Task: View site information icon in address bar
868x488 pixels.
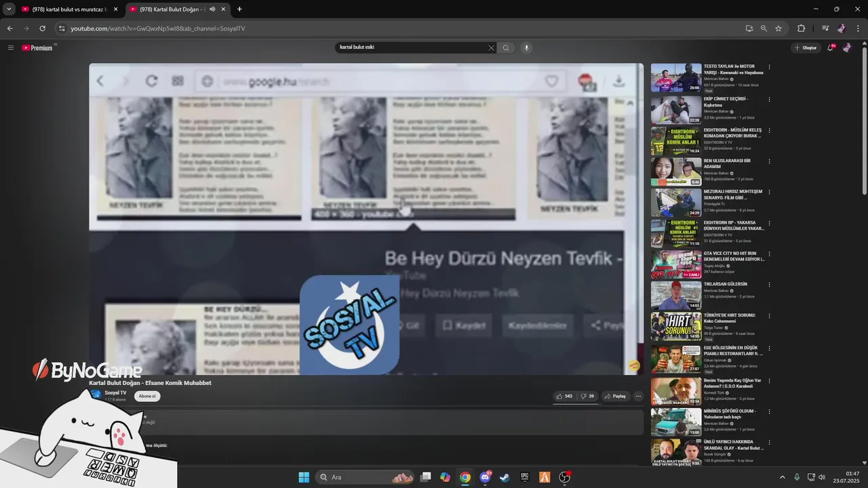Action: click(x=62, y=28)
